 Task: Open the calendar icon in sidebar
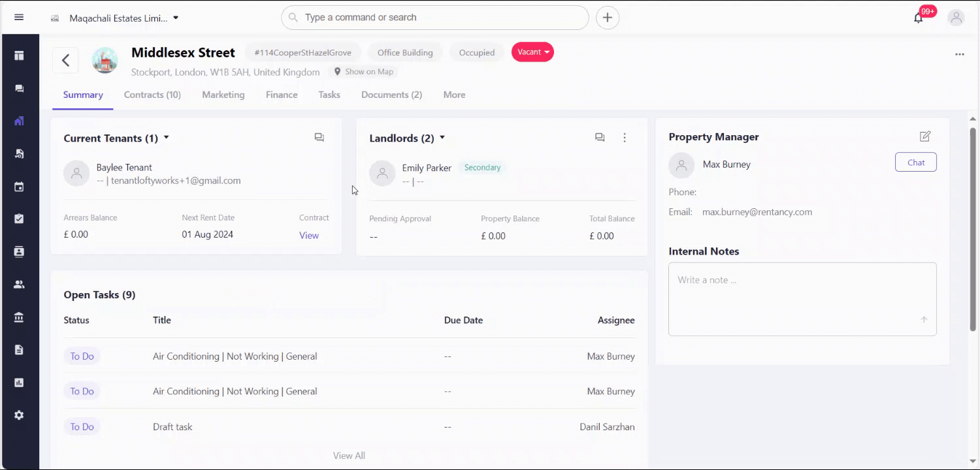click(x=19, y=187)
